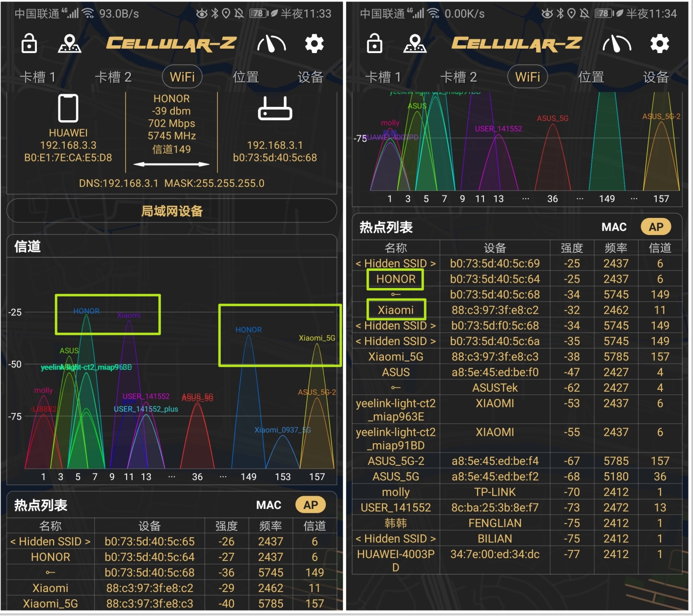The width and height of the screenshot is (693, 616).
Task: Tap the lock icon in right screenshot
Action: [x=374, y=44]
